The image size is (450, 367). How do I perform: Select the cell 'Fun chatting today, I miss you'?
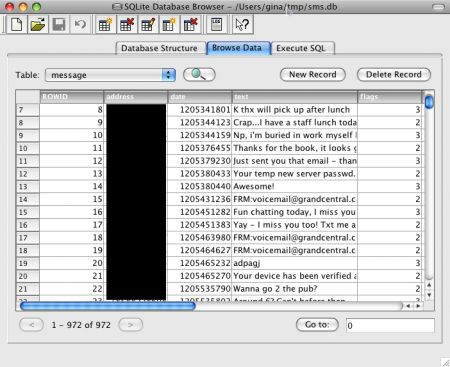pos(295,212)
